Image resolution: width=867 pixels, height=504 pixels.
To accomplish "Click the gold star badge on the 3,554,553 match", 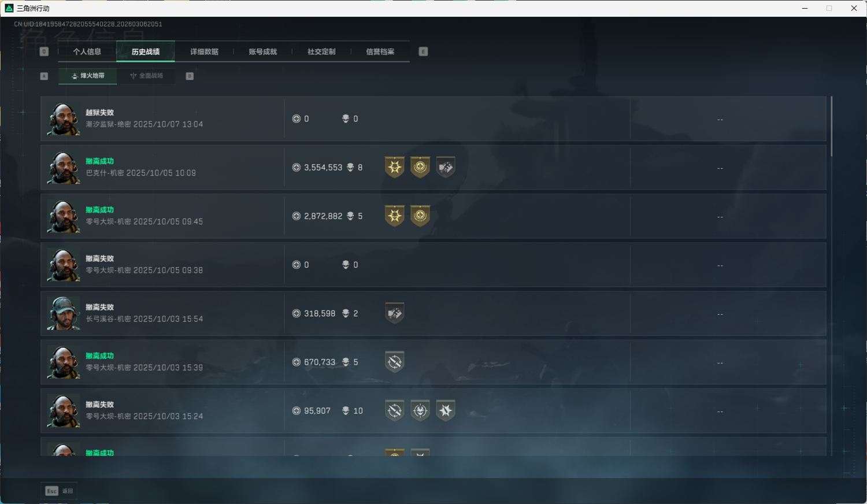I will click(395, 168).
